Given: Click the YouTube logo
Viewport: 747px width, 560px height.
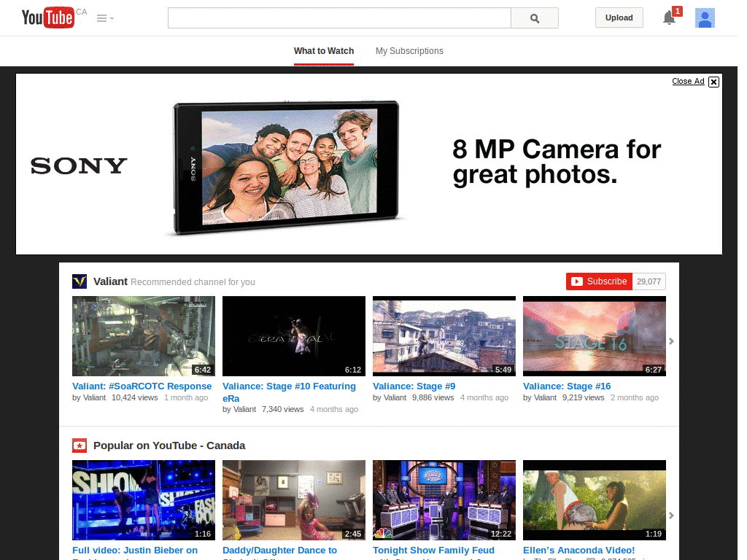Looking at the screenshot, I should click(48, 17).
